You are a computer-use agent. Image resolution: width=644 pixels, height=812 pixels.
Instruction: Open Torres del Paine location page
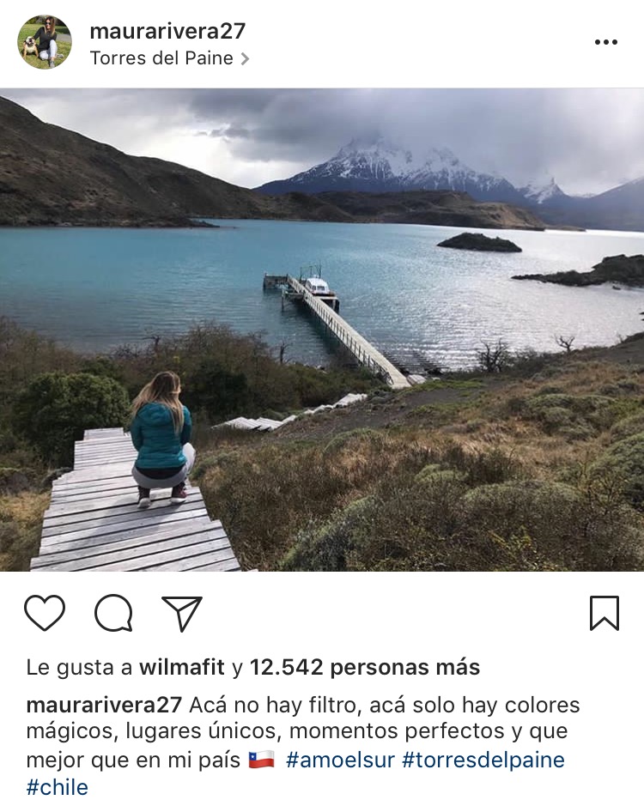point(161,58)
